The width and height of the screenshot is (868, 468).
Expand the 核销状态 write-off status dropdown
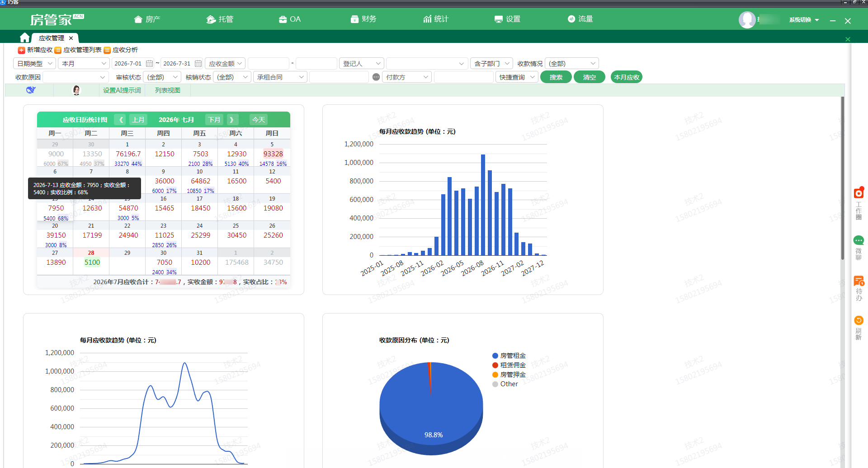click(x=232, y=77)
